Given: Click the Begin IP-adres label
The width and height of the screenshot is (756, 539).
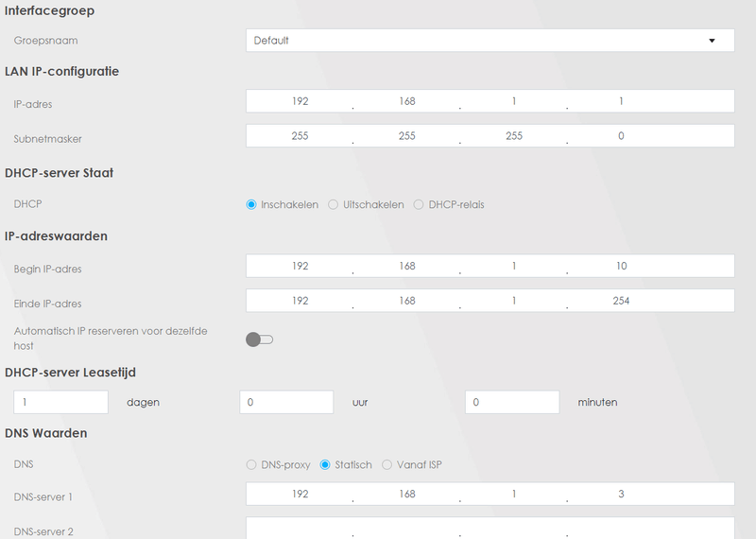Looking at the screenshot, I should tap(48, 269).
